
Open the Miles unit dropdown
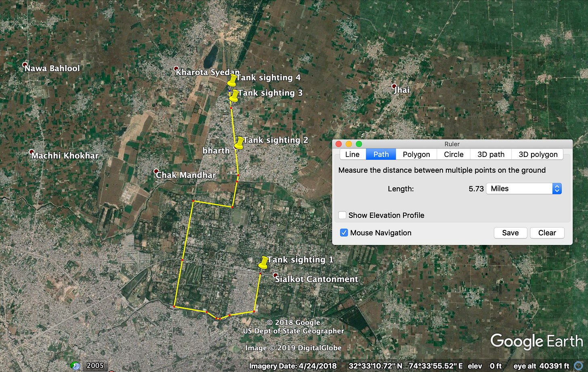(524, 188)
